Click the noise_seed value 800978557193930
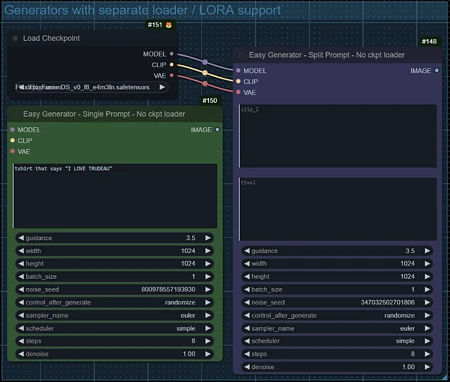 pyautogui.click(x=168, y=289)
